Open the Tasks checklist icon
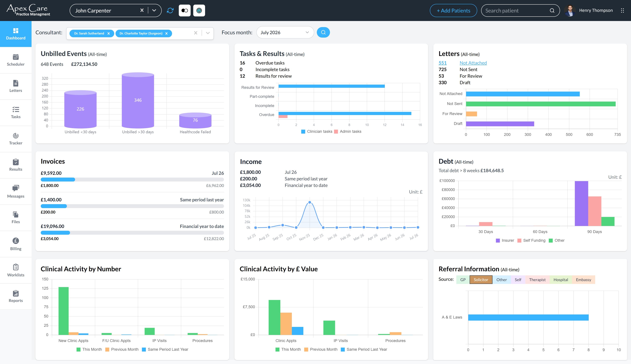Viewport: 631px width, 364px height. tap(15, 109)
